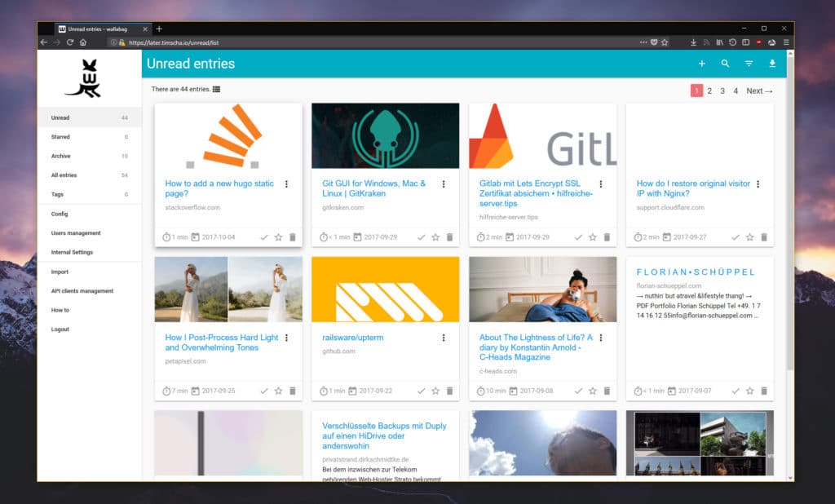Delete the GitKraken entry

(x=449, y=237)
